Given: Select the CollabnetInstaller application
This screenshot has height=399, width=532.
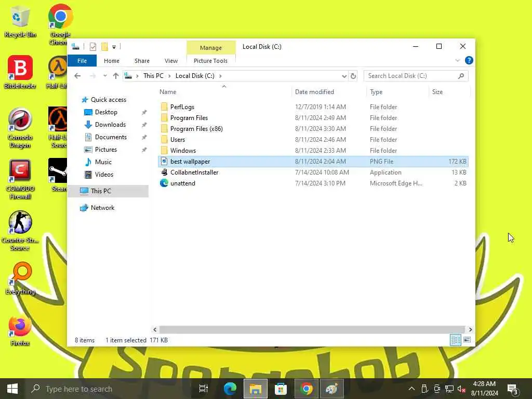Looking at the screenshot, I should (x=313, y=172).
